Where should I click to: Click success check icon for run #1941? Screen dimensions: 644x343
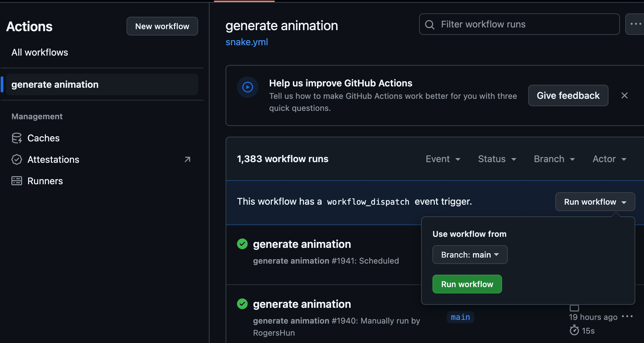point(242,244)
